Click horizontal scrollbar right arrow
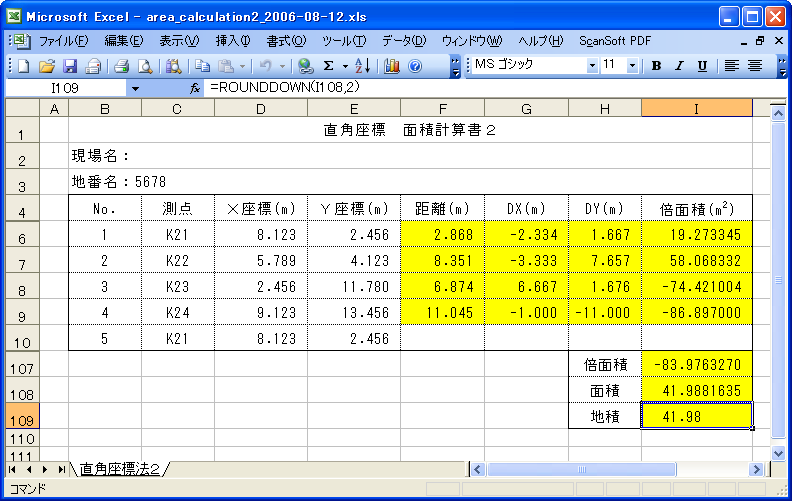792x501 pixels. (x=756, y=470)
